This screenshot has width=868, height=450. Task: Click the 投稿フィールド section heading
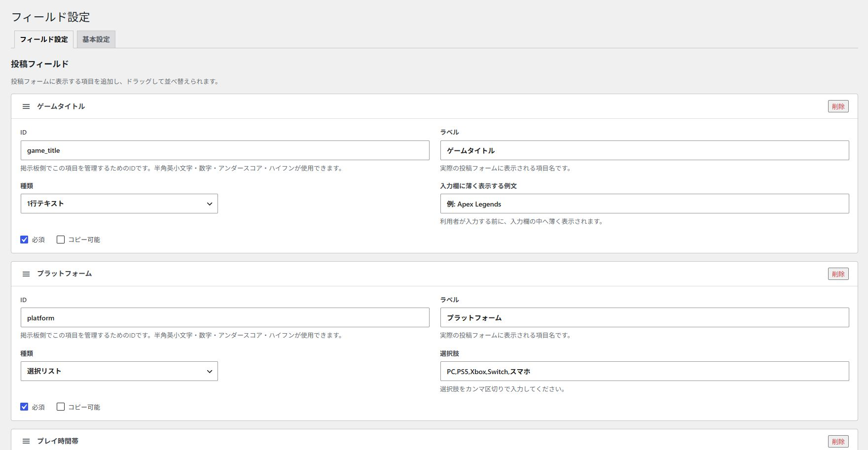pyautogui.click(x=40, y=64)
